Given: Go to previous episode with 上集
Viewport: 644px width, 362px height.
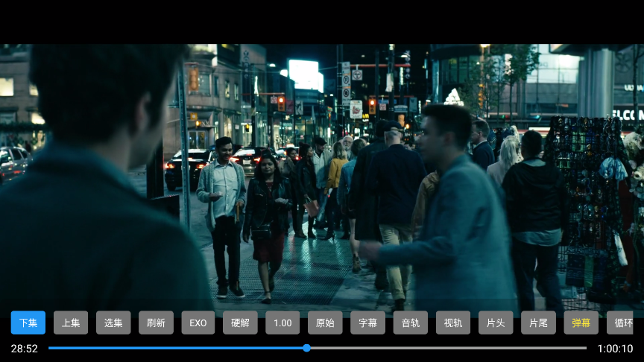Looking at the screenshot, I should [71, 323].
